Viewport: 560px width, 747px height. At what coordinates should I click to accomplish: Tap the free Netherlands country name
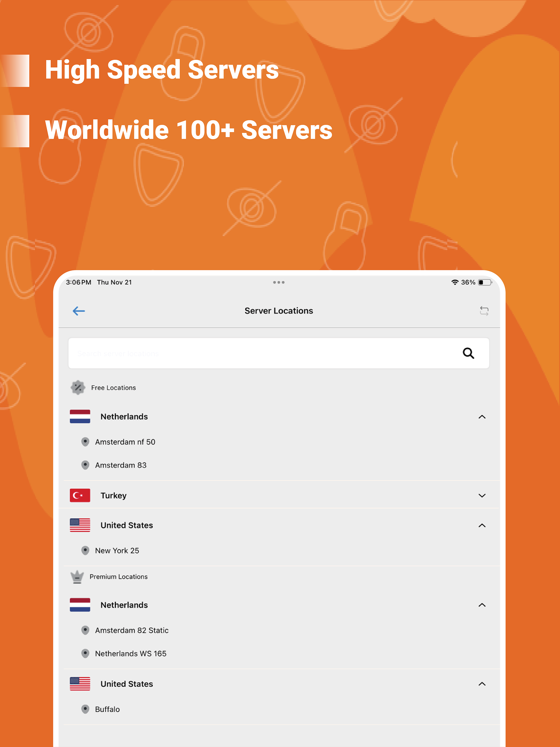(x=124, y=416)
